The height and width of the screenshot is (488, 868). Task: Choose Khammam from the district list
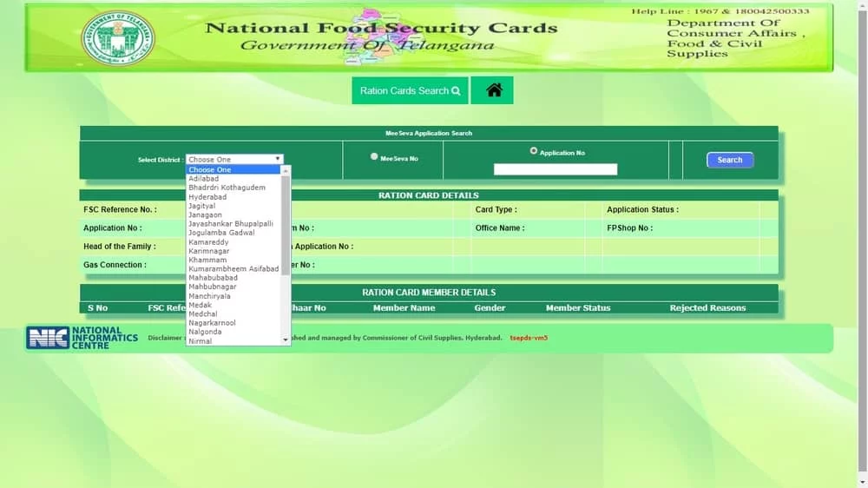click(207, 260)
